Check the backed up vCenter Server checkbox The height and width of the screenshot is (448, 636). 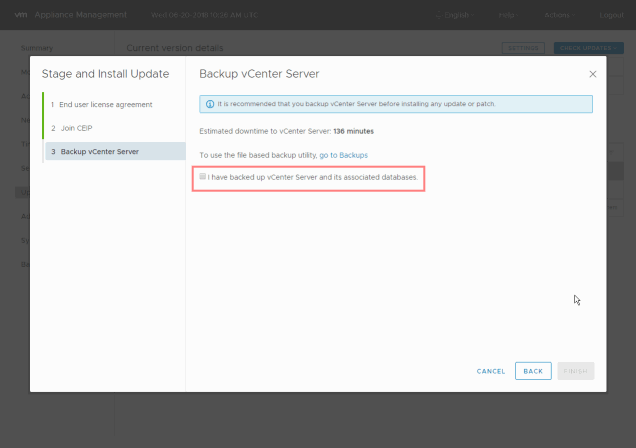(x=202, y=176)
